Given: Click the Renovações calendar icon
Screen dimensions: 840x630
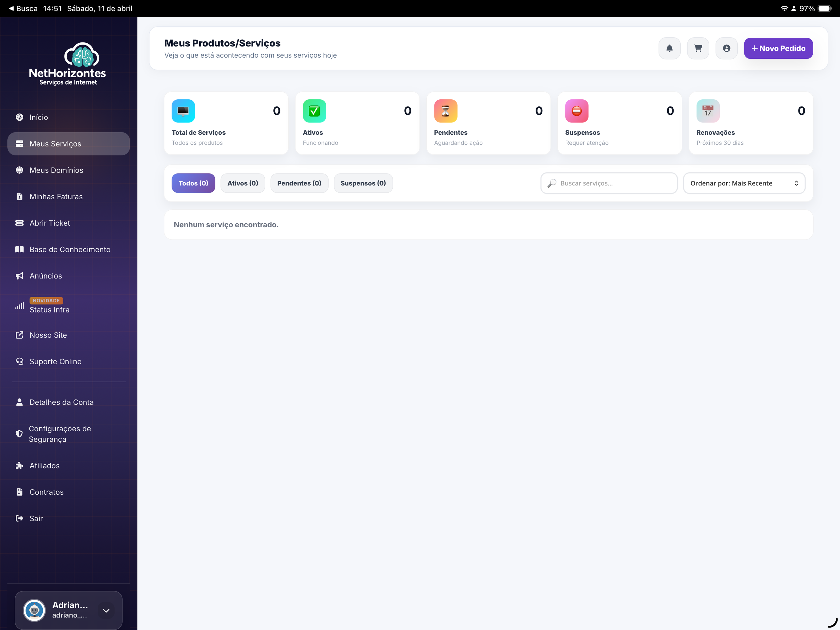Looking at the screenshot, I should point(707,111).
